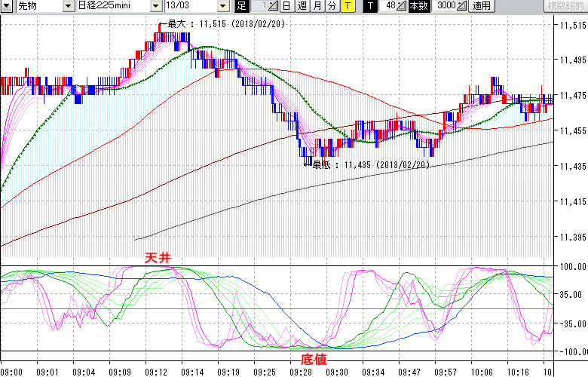The width and height of the screenshot is (588, 377).
Task: Toggle the yellow T tick chart button
Action: 348,6
